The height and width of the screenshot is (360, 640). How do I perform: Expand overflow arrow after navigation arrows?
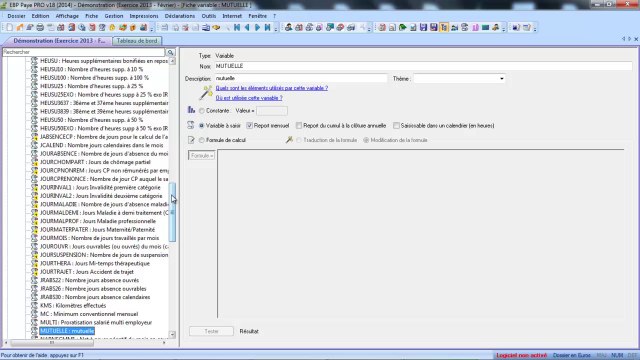tap(276, 28)
